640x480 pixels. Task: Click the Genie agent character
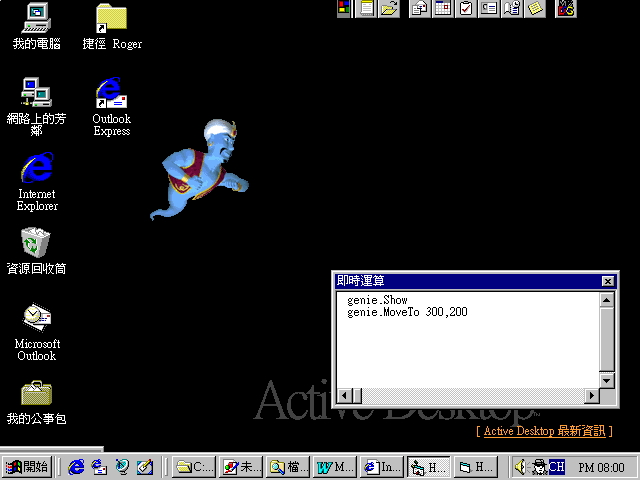[x=205, y=165]
